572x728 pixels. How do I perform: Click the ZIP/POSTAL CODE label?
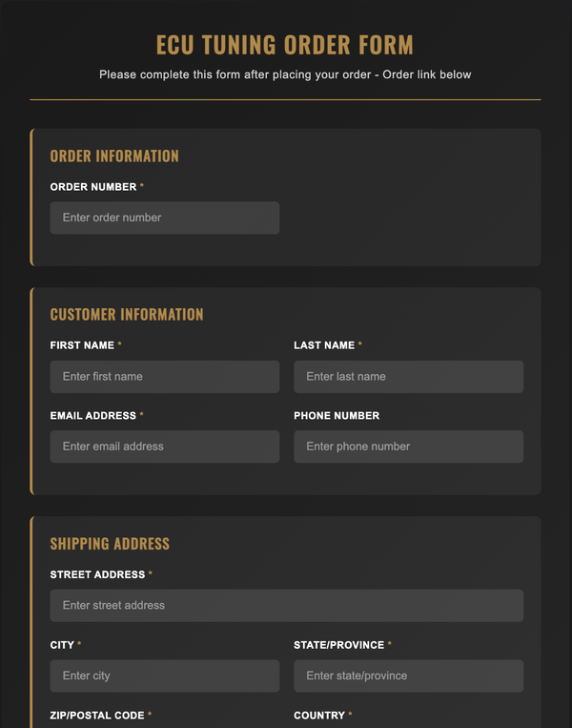coord(97,716)
